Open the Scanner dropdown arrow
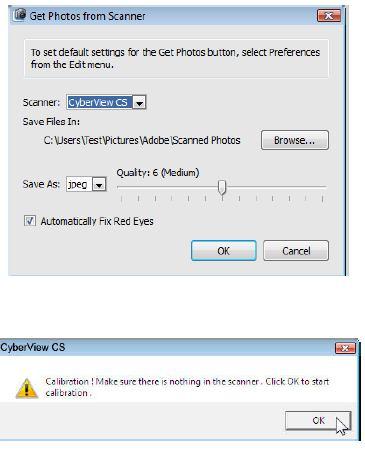 pos(139,103)
